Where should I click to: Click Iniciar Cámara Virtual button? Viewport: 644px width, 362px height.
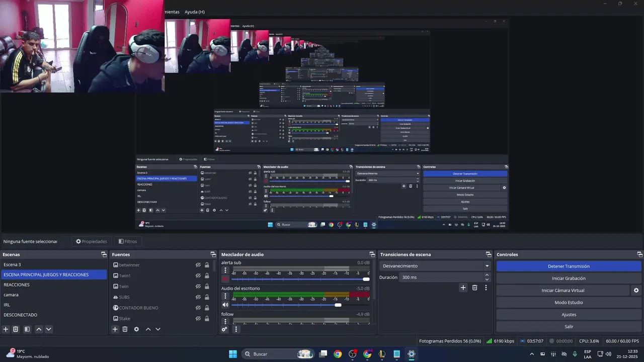click(563, 291)
